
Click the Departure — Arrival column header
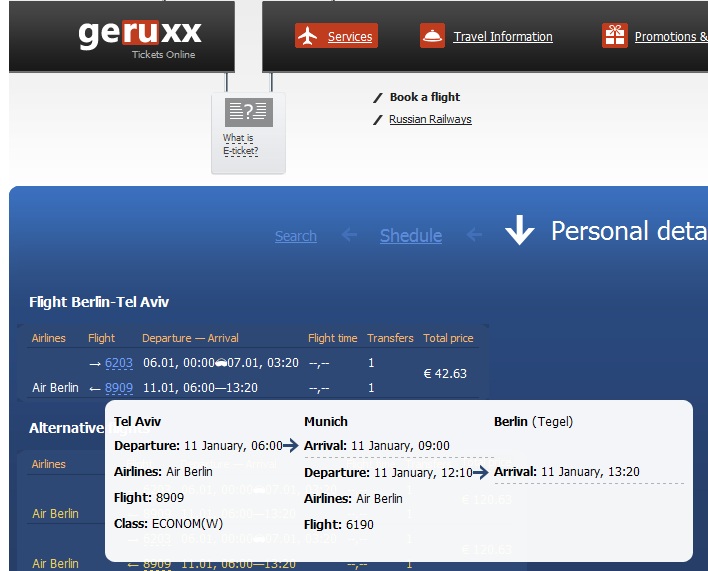190,338
